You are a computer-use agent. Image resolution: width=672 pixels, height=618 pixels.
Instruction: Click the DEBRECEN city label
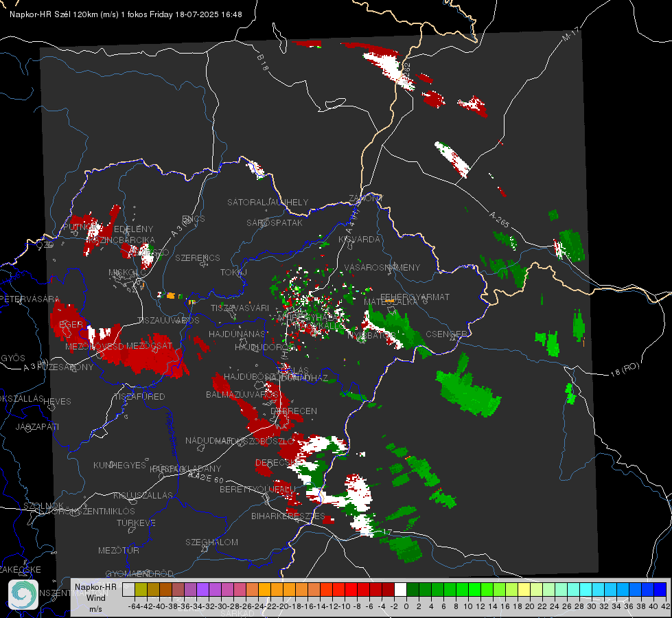[x=294, y=411]
